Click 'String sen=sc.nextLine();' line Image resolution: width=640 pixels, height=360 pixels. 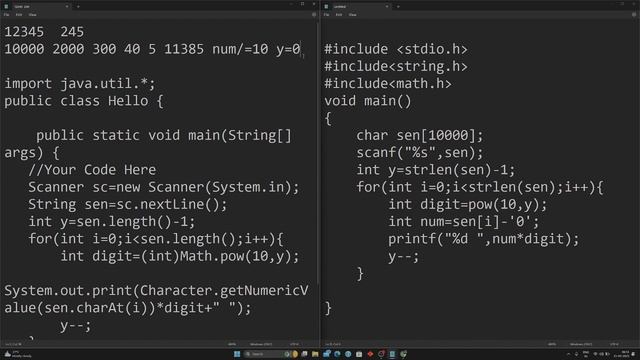point(127,204)
